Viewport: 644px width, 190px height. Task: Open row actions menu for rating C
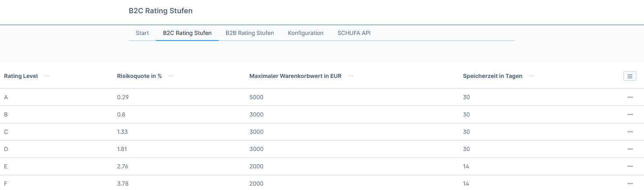(630, 132)
